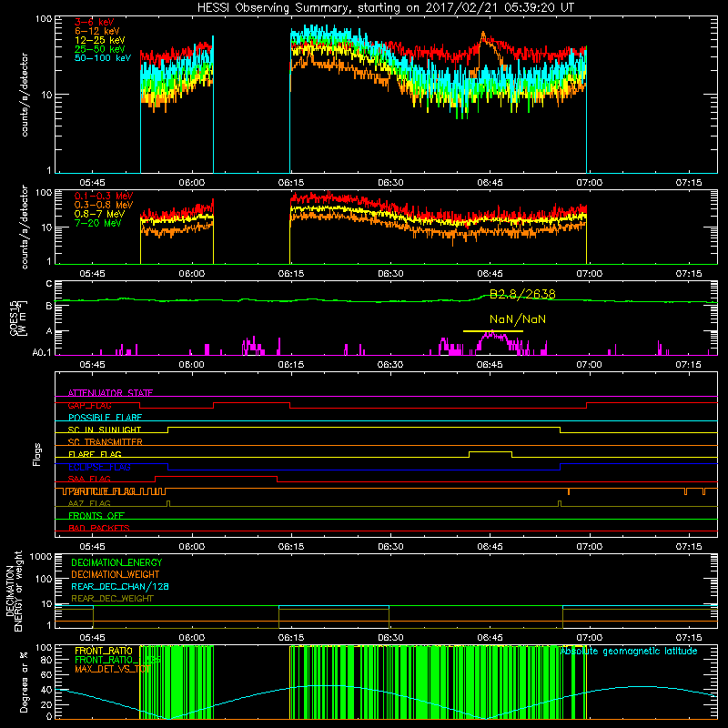The width and height of the screenshot is (728, 728).
Task: Click the 1000 tick on decimation axis
Action: [40, 556]
